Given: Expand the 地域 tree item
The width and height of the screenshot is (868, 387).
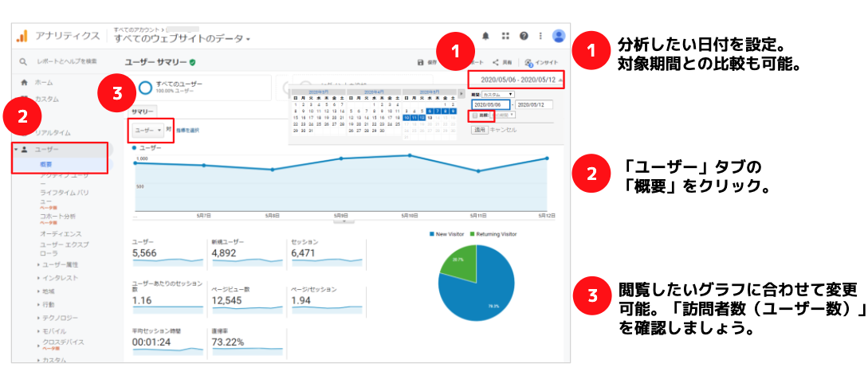Looking at the screenshot, I should (37, 291).
